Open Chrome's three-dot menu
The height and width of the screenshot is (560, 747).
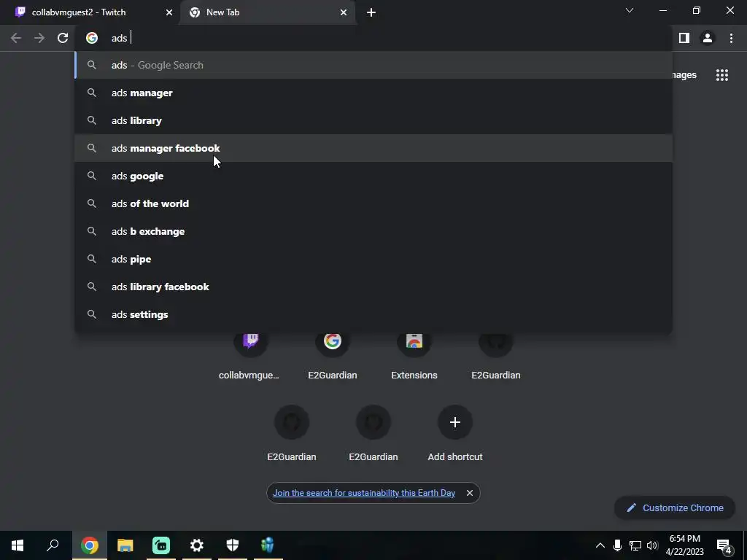731,38
